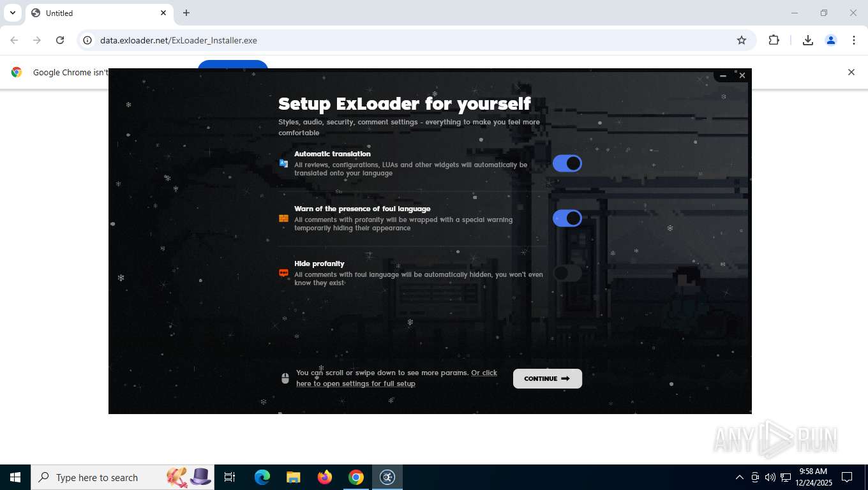Dismiss the Chrome default browser infobar

(x=851, y=72)
